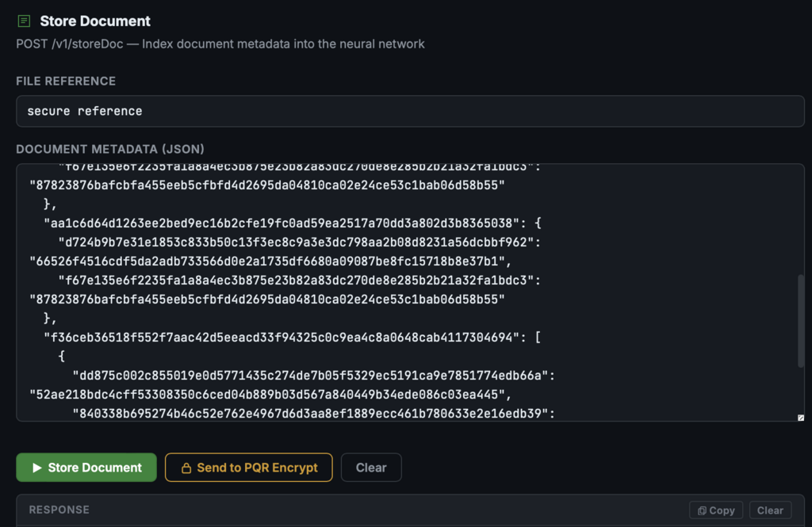Click the JSON line starting "dd875c002c85"
812x527 pixels.
click(314, 376)
